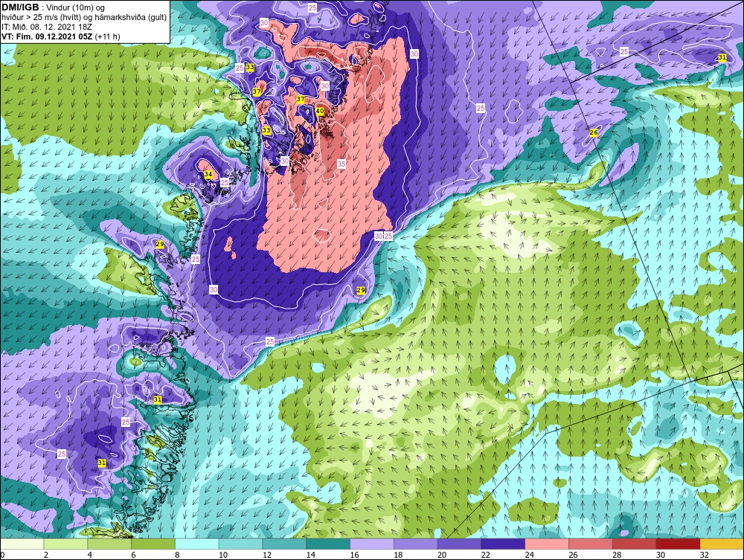This screenshot has height=560, width=744.
Task: Click the title text 'DMI/IGB : Vindur (10m) og'
Action: [54, 7]
